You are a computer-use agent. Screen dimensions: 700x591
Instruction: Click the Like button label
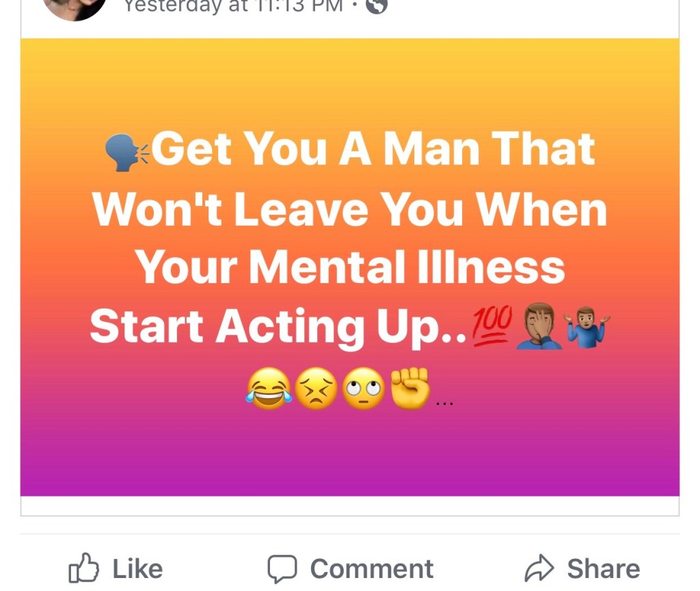(x=137, y=568)
